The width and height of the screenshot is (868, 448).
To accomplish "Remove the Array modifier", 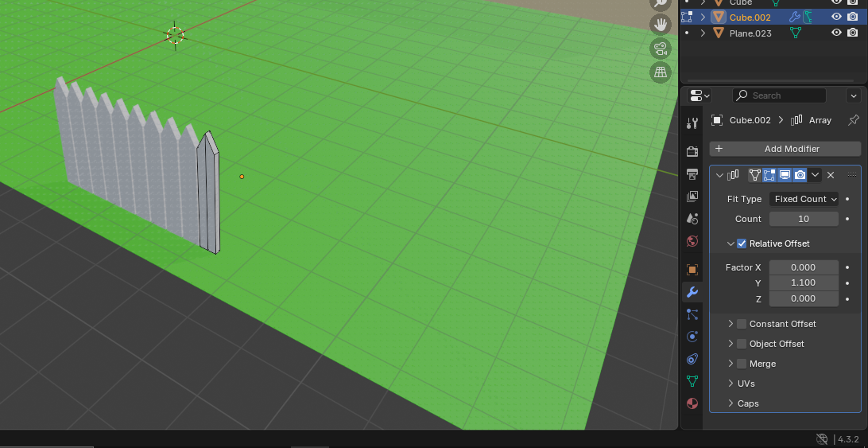I will (x=831, y=175).
